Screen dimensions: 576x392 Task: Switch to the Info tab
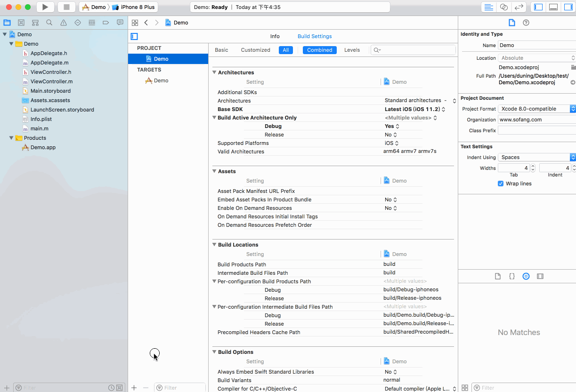tap(275, 36)
